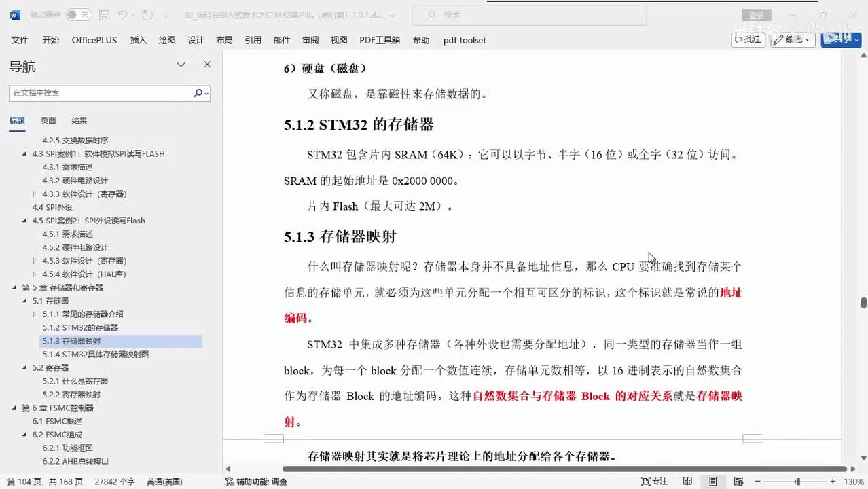Switch to the 插入 tab
Image resolution: width=868 pixels, height=489 pixels.
coord(139,40)
